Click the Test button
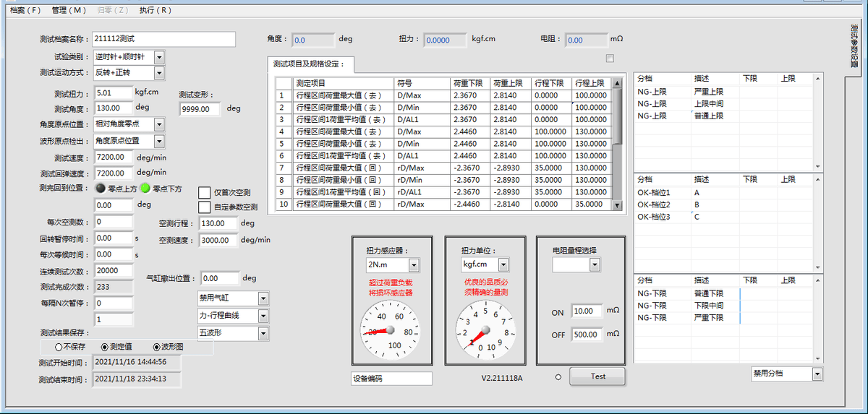 (597, 376)
